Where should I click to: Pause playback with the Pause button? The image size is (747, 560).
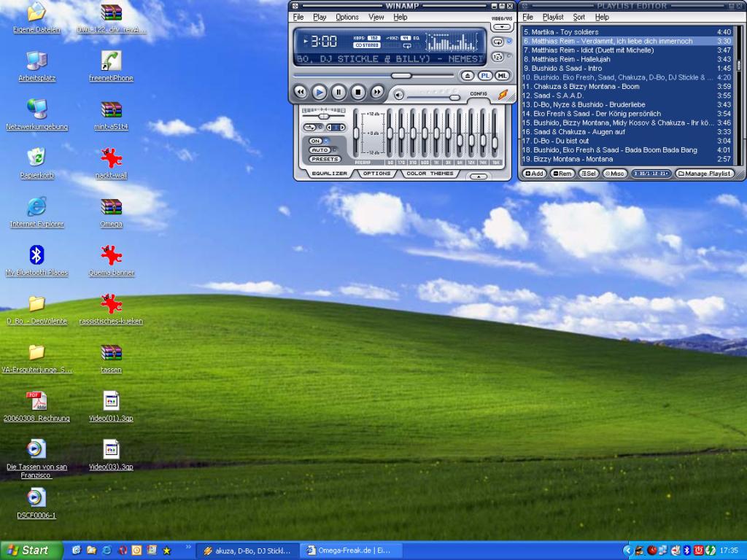tap(338, 92)
